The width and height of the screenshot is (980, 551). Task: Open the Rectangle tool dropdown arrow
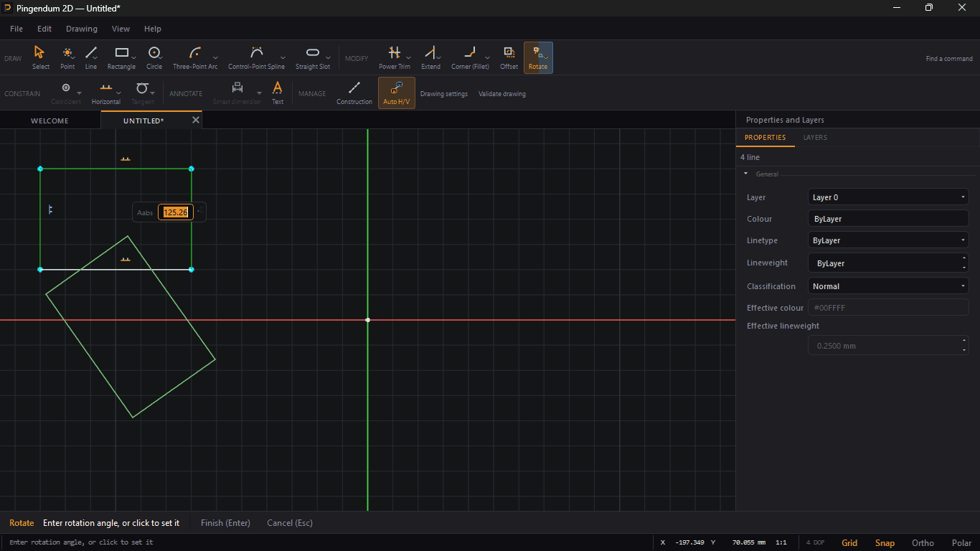tap(133, 57)
